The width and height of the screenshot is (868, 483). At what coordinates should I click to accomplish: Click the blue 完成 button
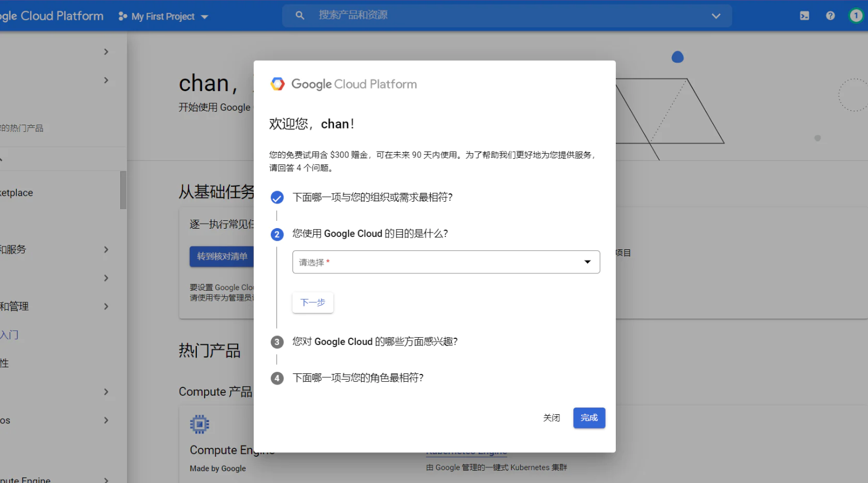tap(589, 418)
